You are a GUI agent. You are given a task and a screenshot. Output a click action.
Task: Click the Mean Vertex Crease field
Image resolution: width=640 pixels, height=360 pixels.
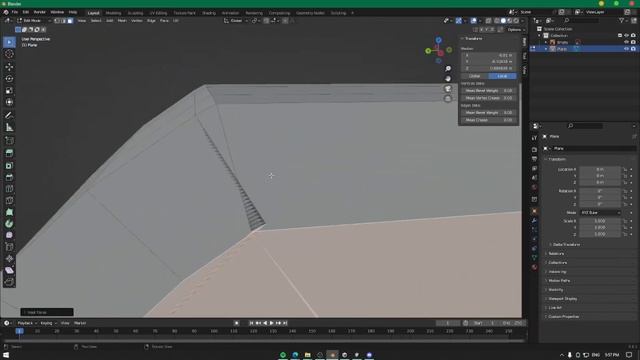point(489,98)
